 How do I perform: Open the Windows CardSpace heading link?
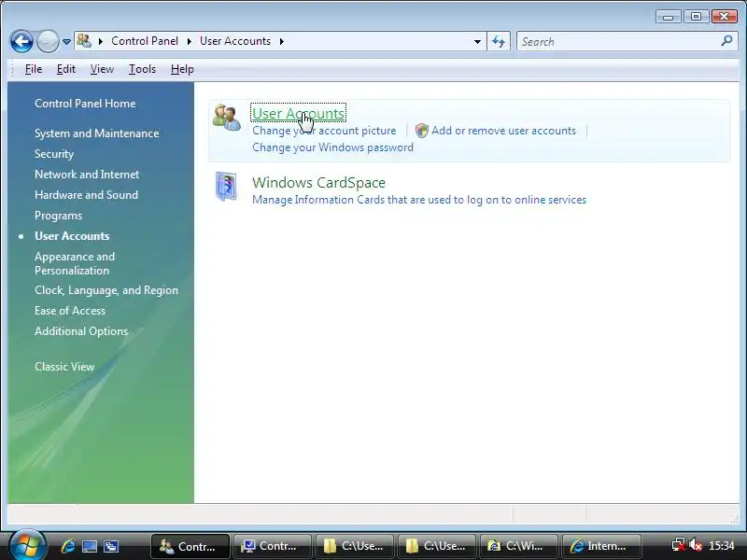point(318,182)
